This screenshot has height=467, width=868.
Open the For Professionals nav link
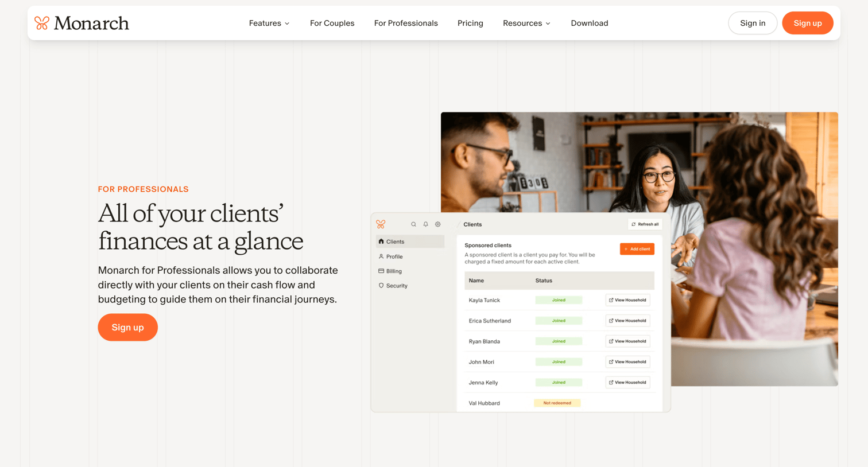(406, 23)
